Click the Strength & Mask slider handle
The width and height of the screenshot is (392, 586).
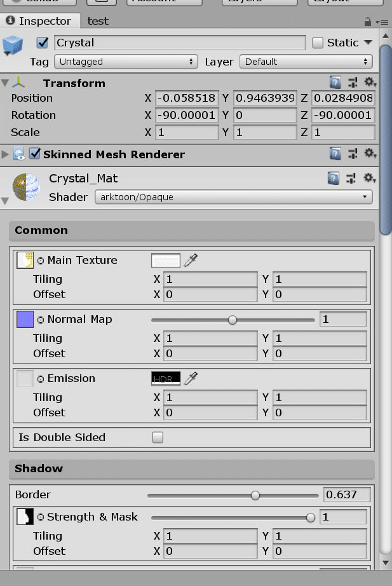click(x=310, y=517)
